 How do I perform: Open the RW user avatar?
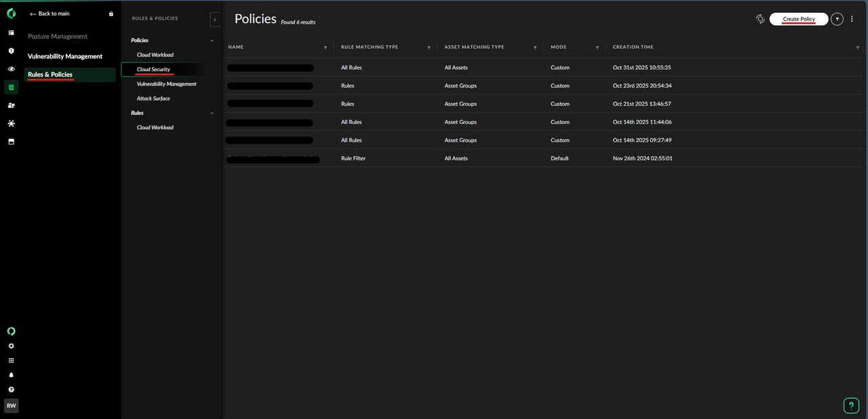[11, 405]
